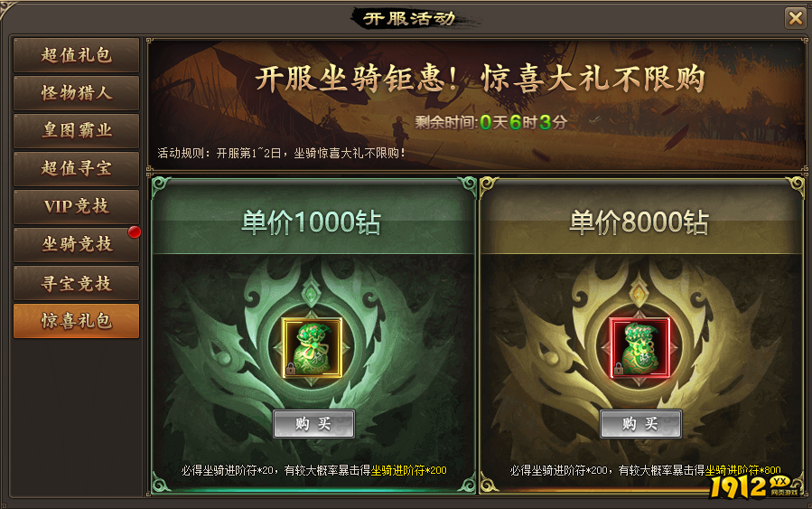
Task: Buy the 1000 diamond package
Action: point(313,423)
